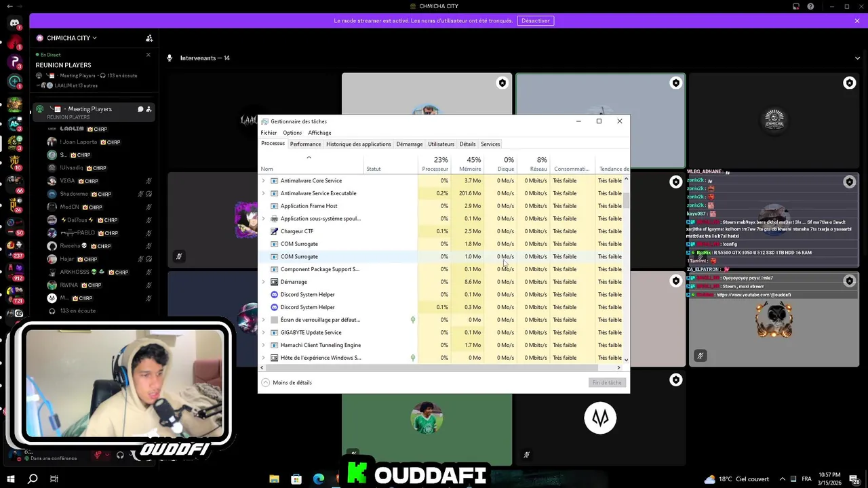Open Task View on taskbar

(x=54, y=479)
